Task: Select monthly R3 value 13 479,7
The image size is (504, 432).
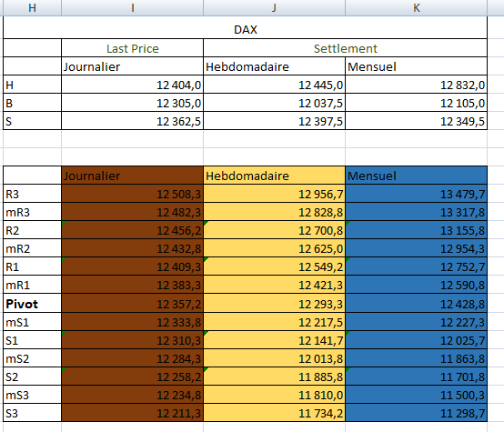Action: click(417, 194)
